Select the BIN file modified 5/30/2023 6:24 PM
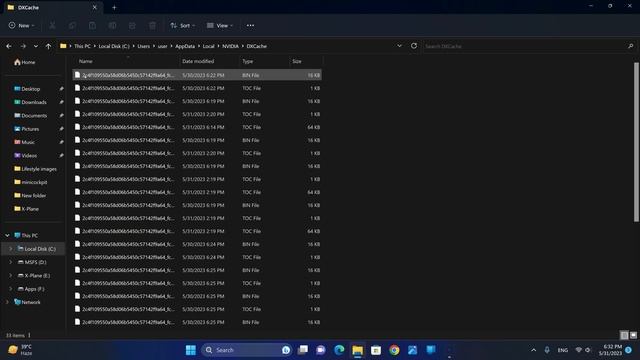Viewport: 640px width, 360px height. [x=197, y=244]
